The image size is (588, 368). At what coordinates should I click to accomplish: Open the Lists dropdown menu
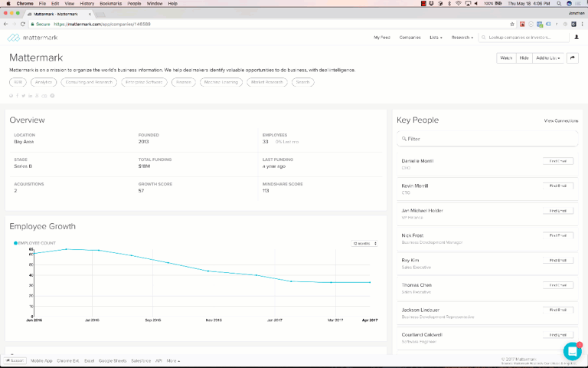click(436, 38)
